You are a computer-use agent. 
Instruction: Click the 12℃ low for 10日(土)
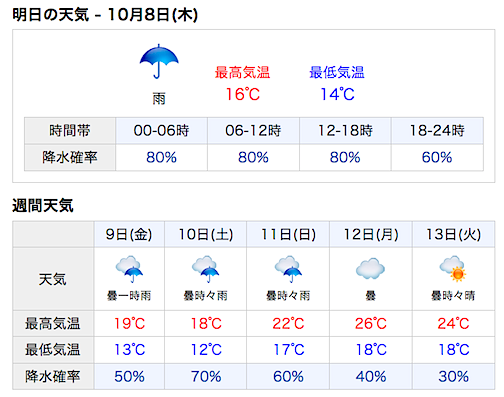(x=206, y=350)
